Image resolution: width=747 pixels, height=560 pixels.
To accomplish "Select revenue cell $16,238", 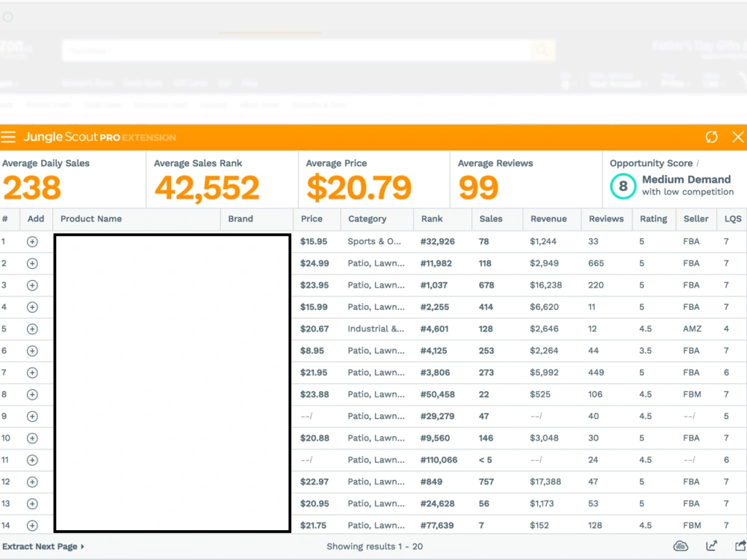I will (x=546, y=285).
